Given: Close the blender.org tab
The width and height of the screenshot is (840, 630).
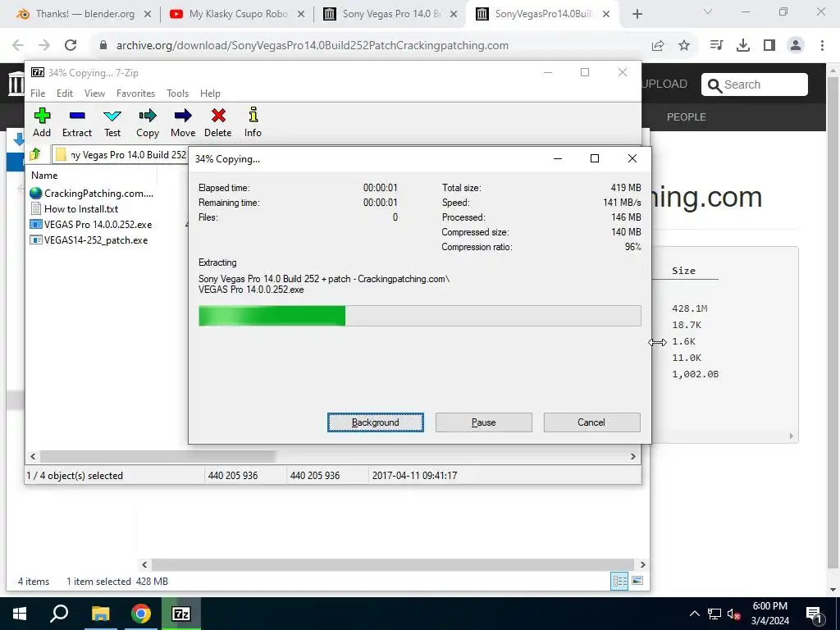Looking at the screenshot, I should pos(148,14).
